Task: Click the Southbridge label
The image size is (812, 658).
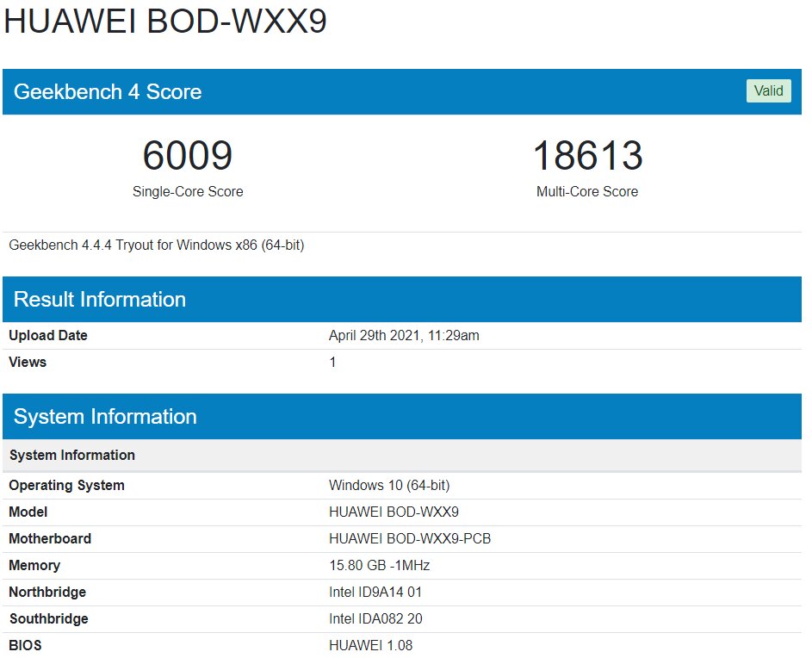Action: coord(49,618)
